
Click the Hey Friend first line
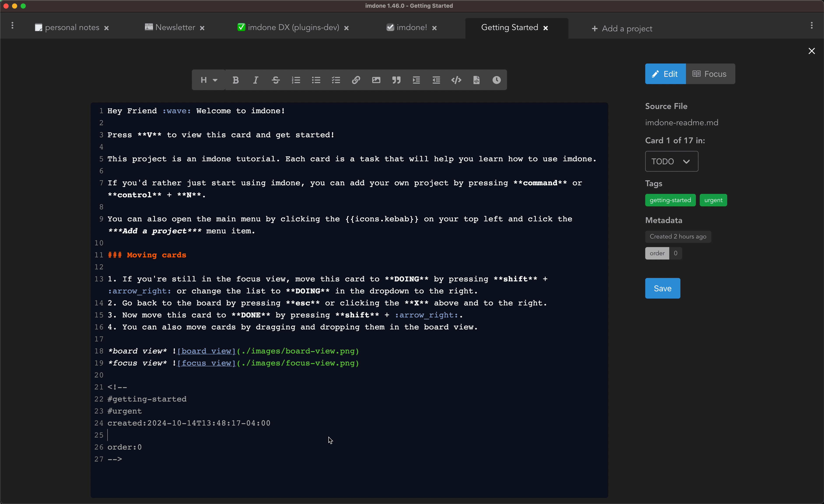pos(196,111)
